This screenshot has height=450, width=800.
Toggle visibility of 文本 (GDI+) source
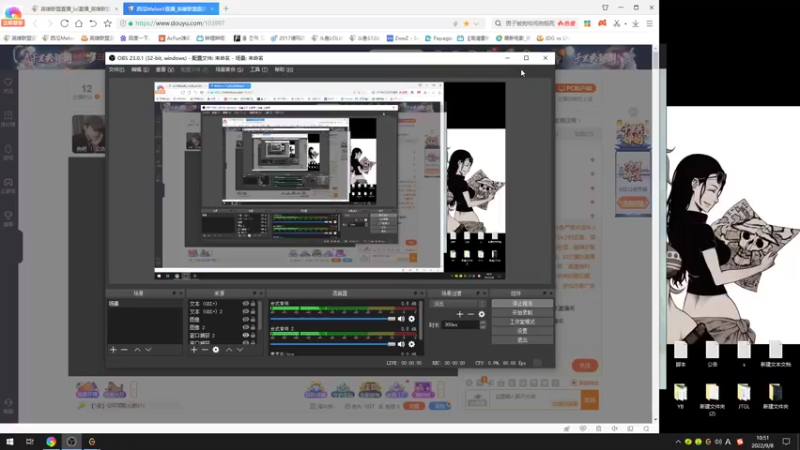245,304
